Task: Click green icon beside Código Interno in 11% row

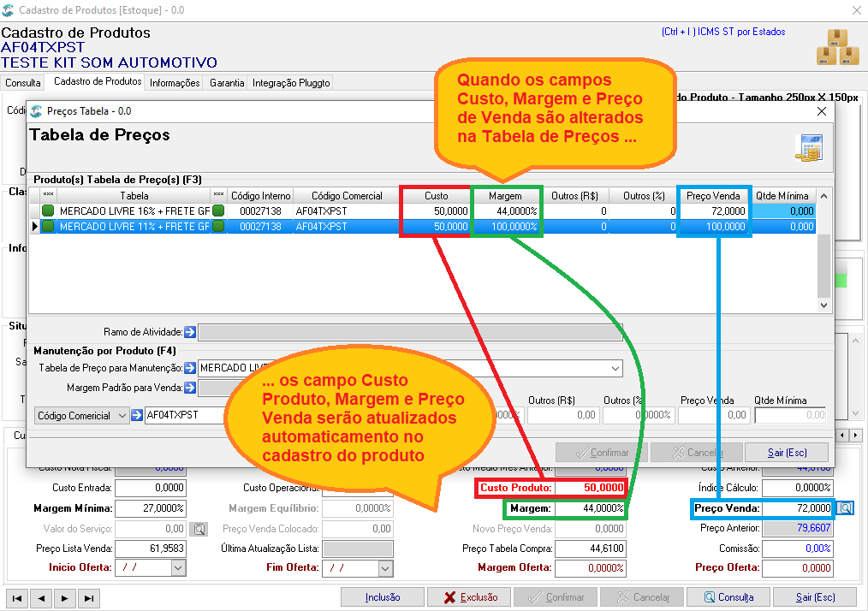Action: click(218, 227)
